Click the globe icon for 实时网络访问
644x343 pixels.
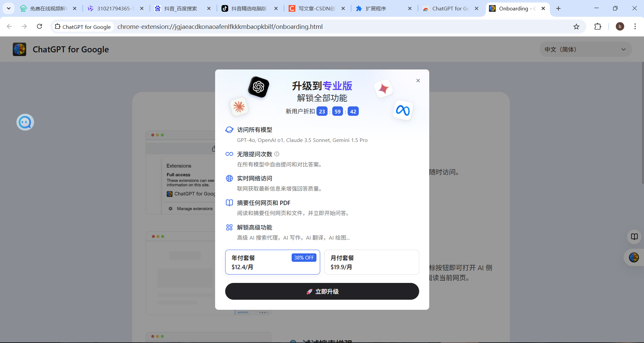229,179
